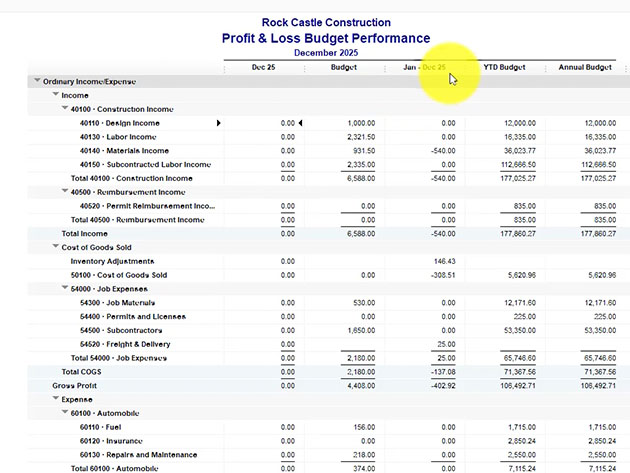Collapse 60100 Automobile group
This screenshot has width=630, height=473.
pos(65,412)
